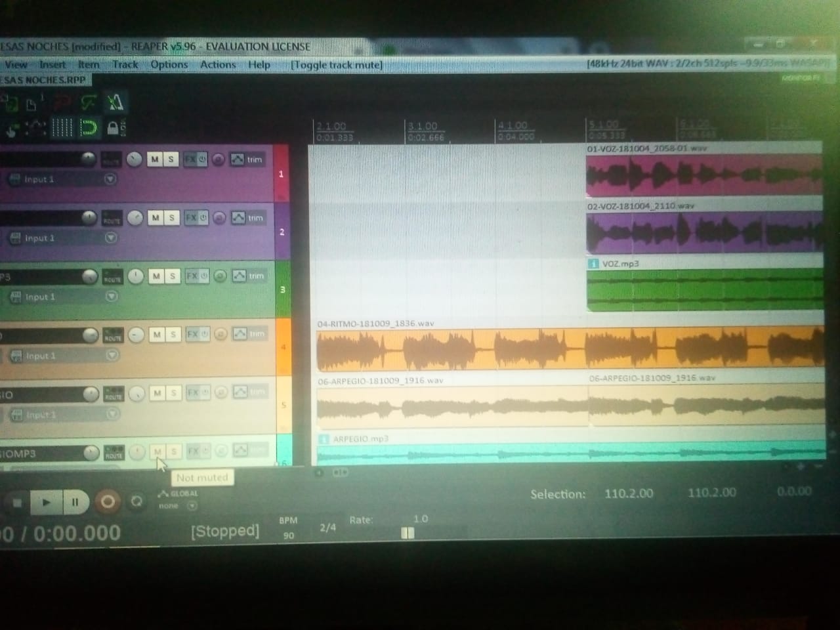This screenshot has width=840, height=630.
Task: Invert phase on track 3
Action: coord(220,276)
